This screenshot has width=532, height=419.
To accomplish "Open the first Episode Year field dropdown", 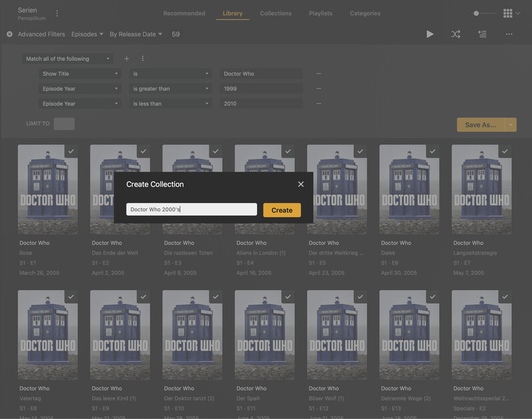I will tap(80, 88).
